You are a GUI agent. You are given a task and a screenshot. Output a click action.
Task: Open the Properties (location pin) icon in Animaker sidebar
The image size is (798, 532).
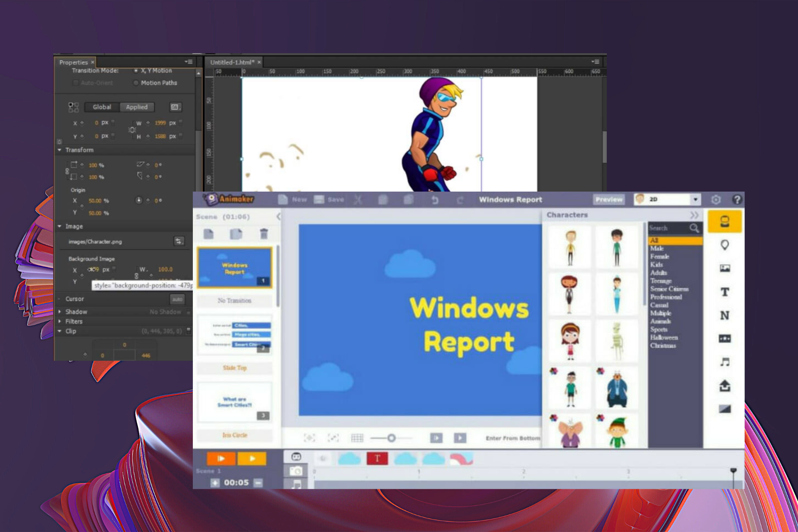pos(724,245)
